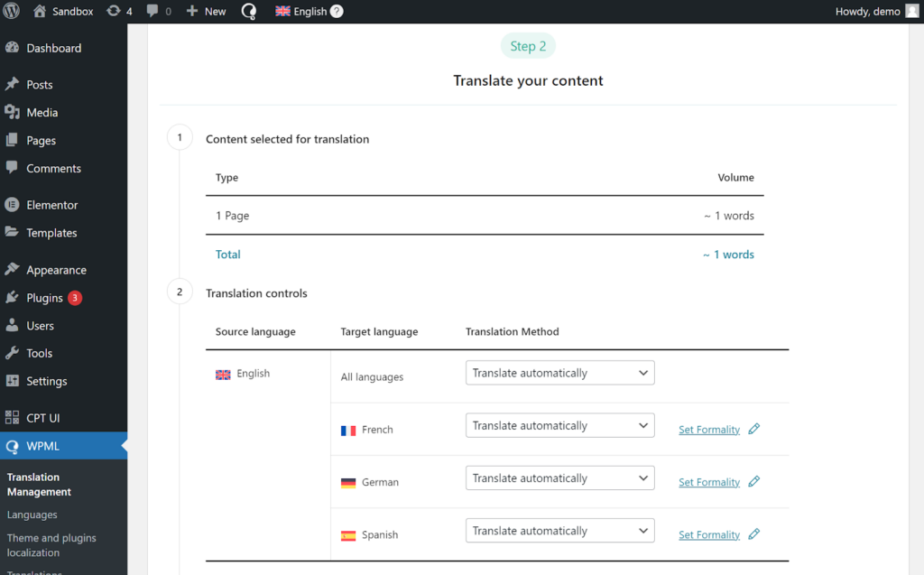Click English language switcher label

pyautogui.click(x=310, y=11)
